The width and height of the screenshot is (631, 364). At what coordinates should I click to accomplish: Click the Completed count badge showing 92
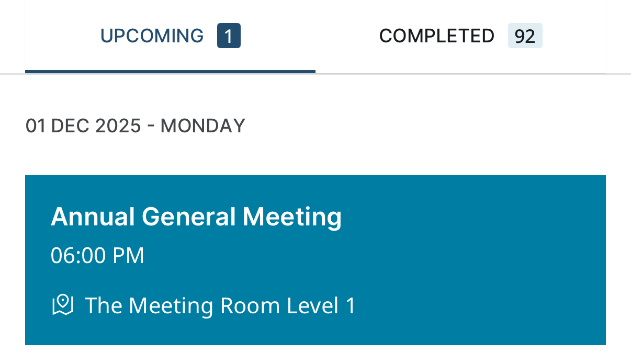pos(525,36)
